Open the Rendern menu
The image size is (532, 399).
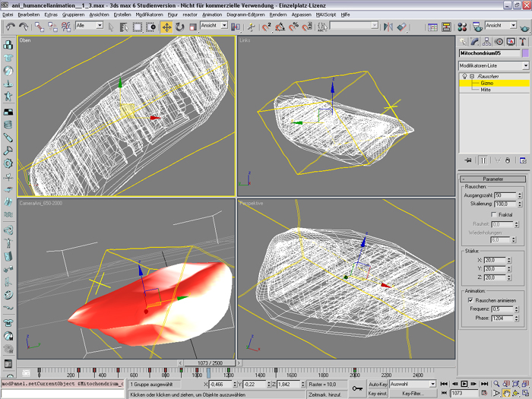pyautogui.click(x=278, y=14)
